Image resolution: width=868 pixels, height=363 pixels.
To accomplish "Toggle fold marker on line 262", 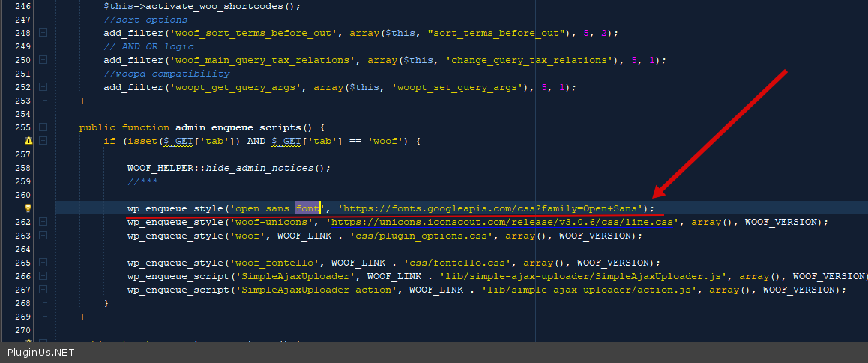I will tap(43, 222).
